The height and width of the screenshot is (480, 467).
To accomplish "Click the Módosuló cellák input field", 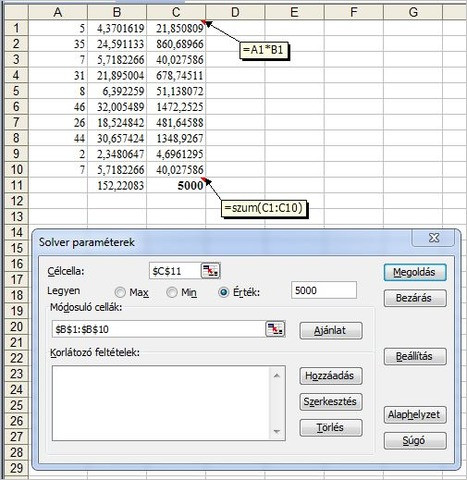I will [159, 329].
